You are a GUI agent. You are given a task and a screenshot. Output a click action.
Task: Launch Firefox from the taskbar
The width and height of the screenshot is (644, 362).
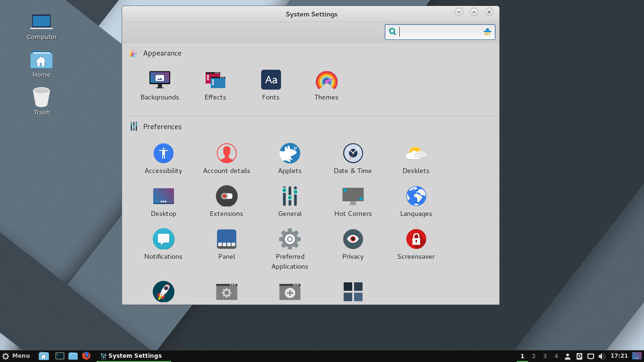(85, 356)
